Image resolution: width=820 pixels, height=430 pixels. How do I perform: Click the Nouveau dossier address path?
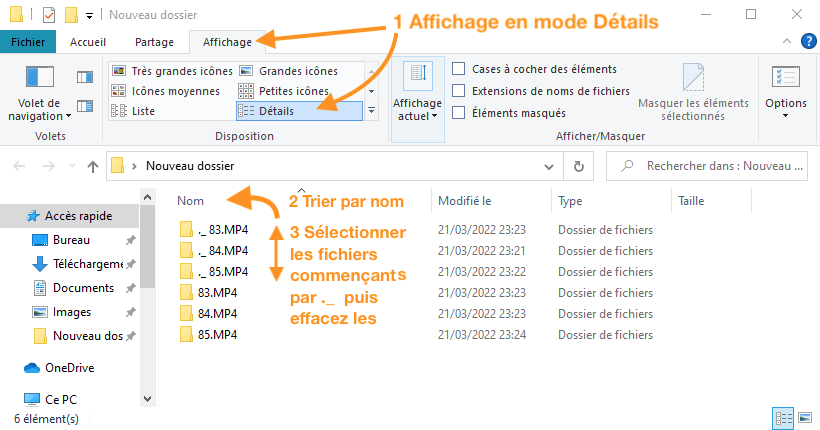click(x=190, y=166)
